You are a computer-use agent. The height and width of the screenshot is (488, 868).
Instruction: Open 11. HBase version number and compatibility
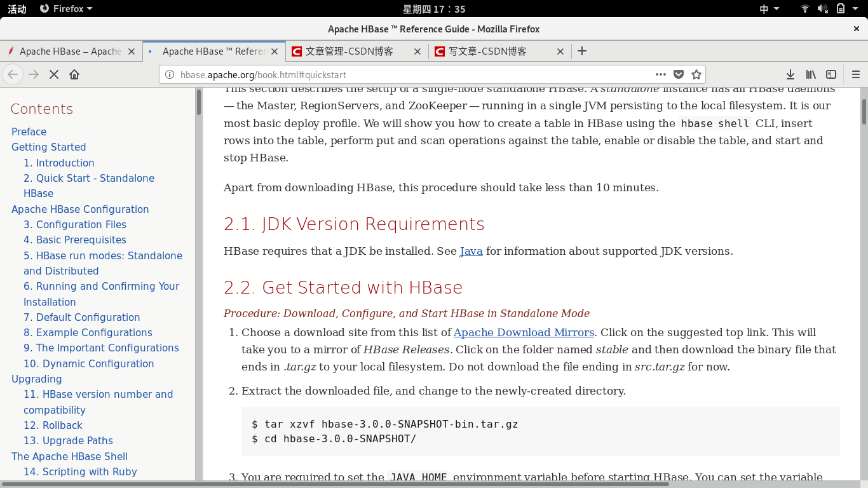pos(98,402)
